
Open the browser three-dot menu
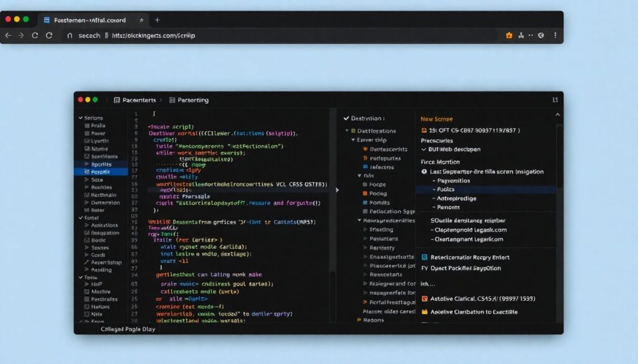click(555, 35)
